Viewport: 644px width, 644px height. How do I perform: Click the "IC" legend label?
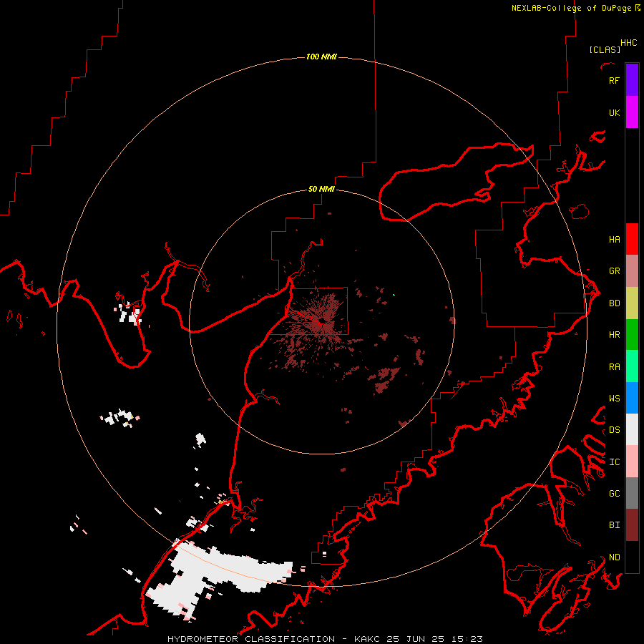tap(614, 462)
